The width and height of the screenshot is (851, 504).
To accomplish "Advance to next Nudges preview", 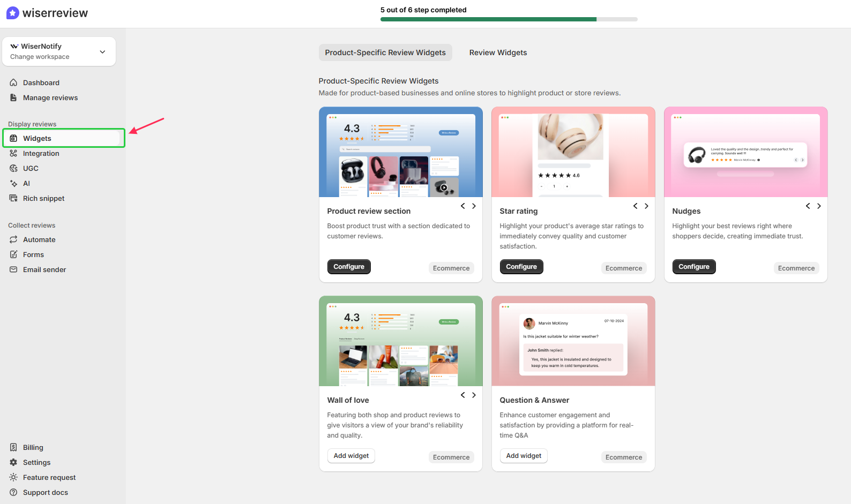I will [x=819, y=206].
